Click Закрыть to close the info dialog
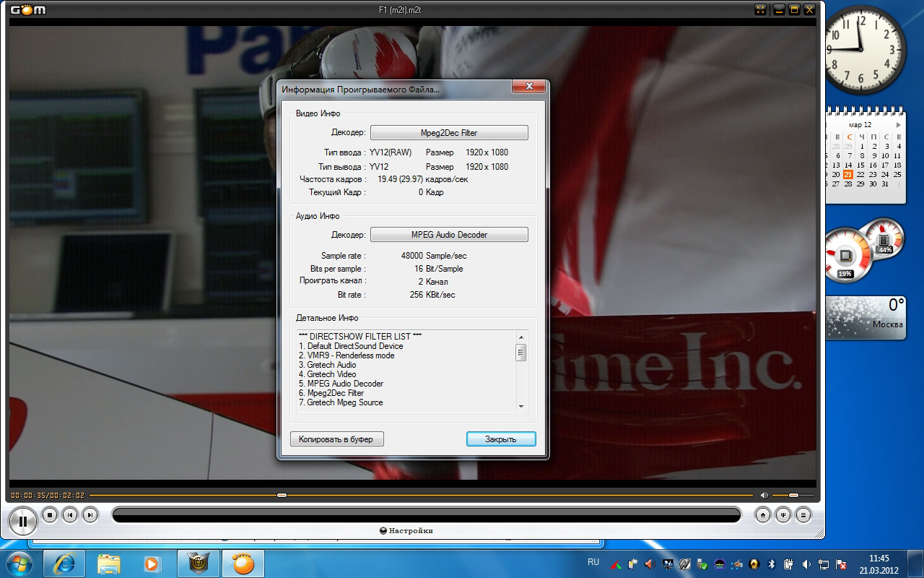 point(500,439)
